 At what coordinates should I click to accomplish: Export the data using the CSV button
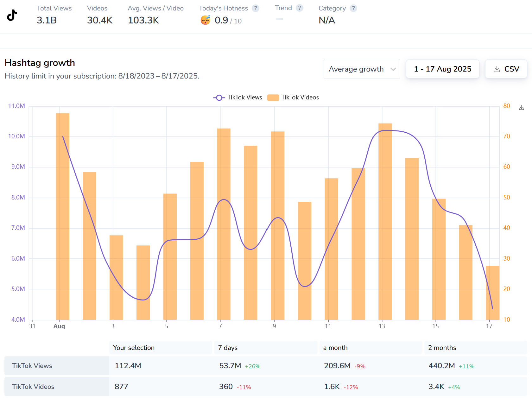coord(506,69)
